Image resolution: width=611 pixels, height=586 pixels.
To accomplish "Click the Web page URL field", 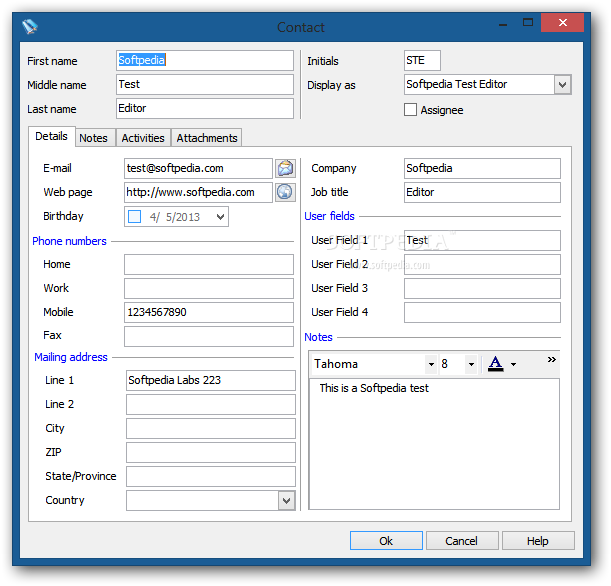I will point(198,192).
